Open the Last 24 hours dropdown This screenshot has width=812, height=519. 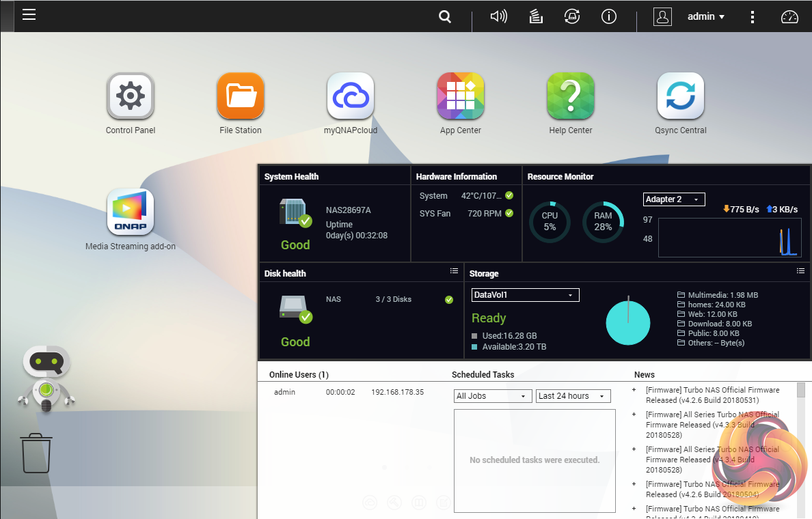point(573,396)
